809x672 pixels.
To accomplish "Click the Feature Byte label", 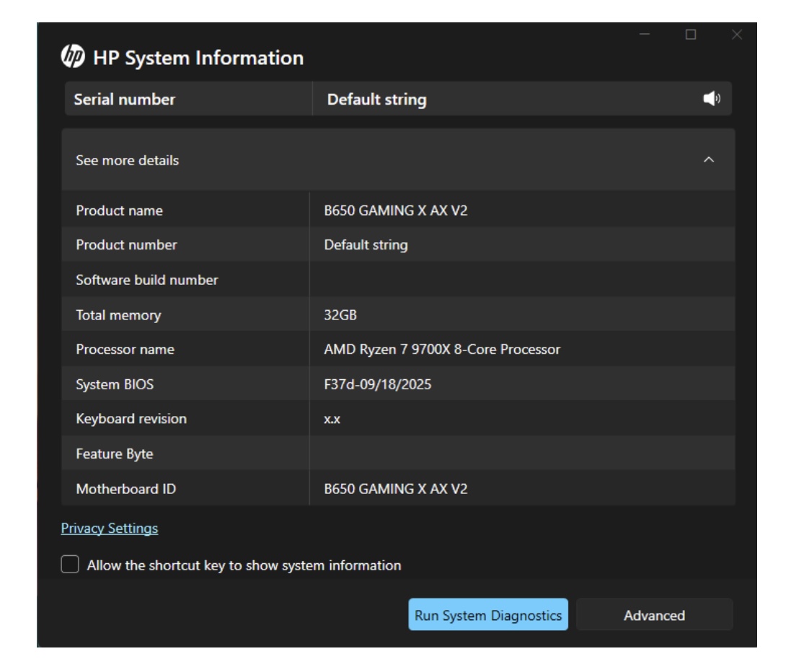I will 115,454.
